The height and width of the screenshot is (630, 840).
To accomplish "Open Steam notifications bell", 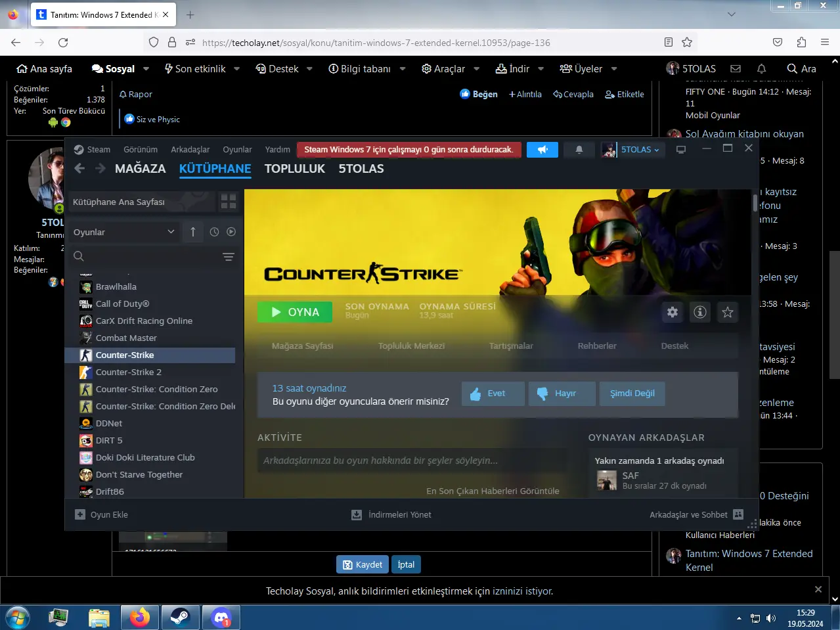I will [x=579, y=150].
